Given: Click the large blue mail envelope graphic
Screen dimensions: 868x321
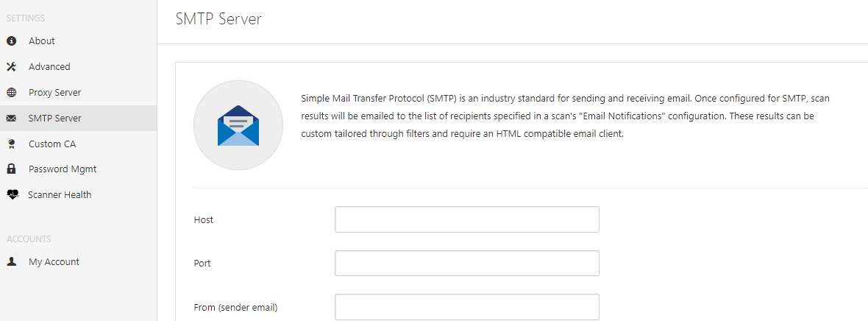Looking at the screenshot, I should click(x=238, y=126).
